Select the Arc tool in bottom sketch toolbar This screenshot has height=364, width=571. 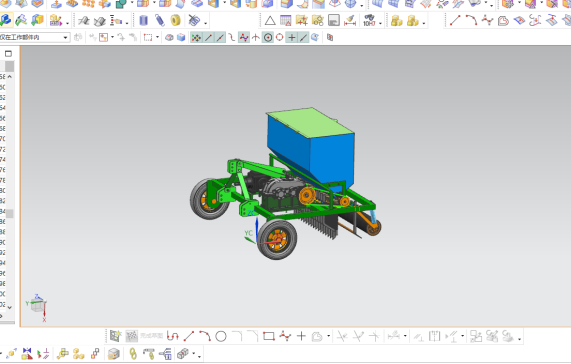point(205,336)
